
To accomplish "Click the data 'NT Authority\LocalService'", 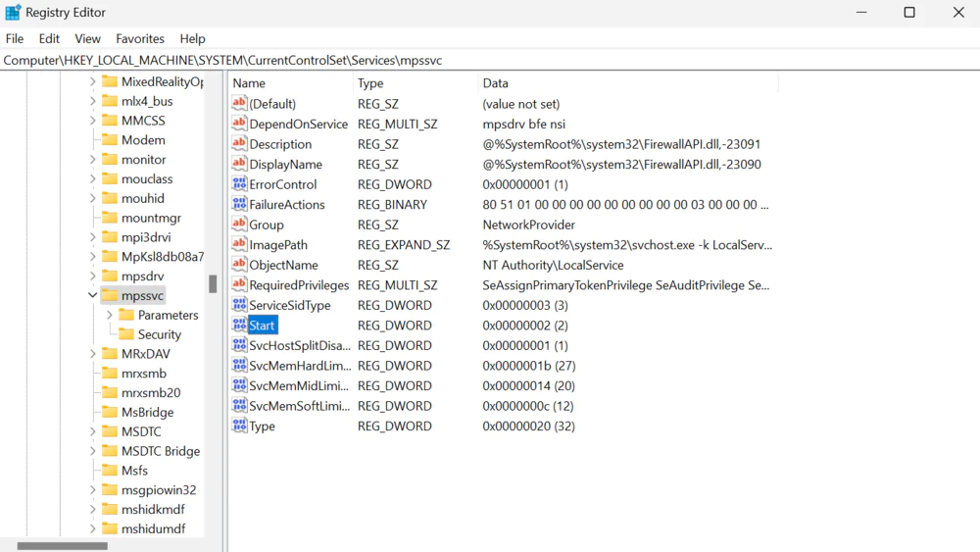I will click(553, 265).
